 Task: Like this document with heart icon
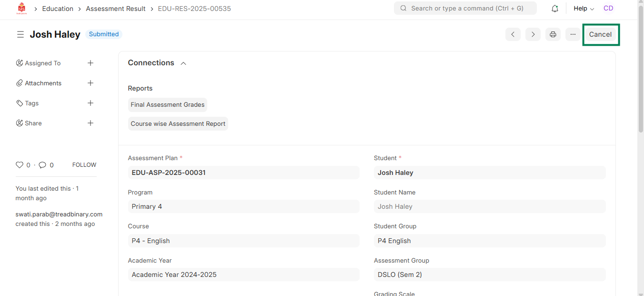(x=20, y=165)
